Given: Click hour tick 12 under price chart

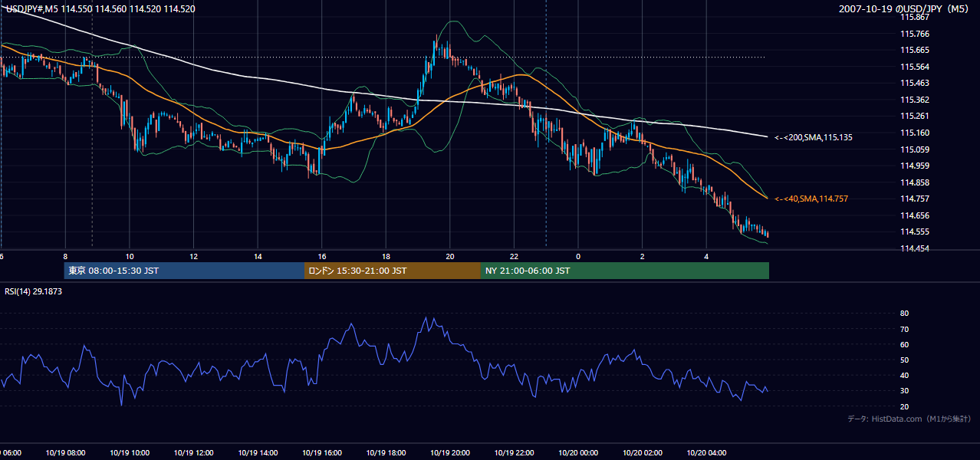Looking at the screenshot, I should tap(193, 256).
